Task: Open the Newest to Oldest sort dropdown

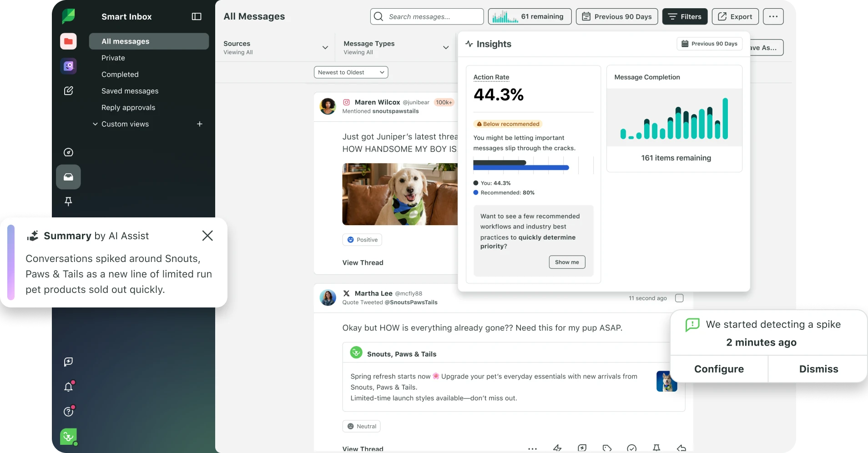Action: click(351, 72)
